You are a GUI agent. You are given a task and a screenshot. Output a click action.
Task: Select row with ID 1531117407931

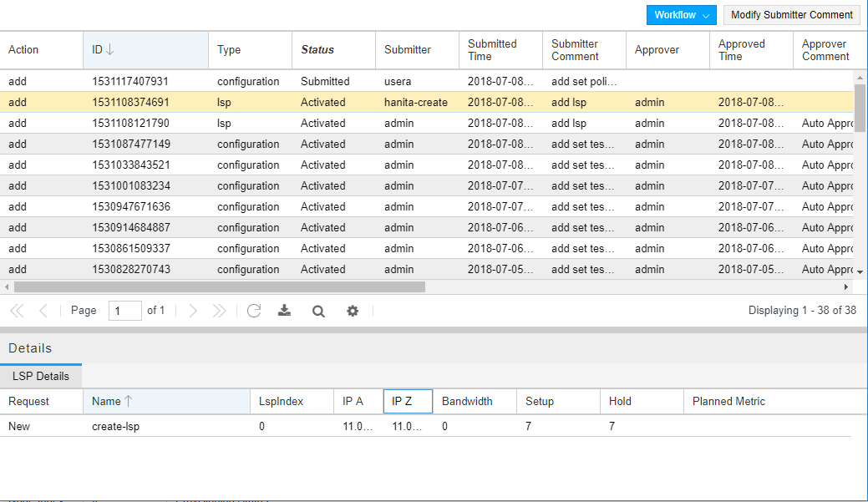coord(130,82)
